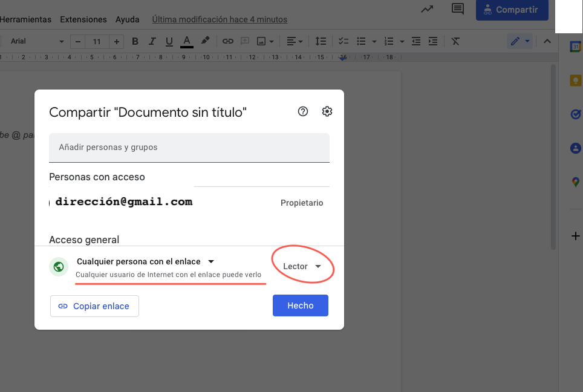The width and height of the screenshot is (583, 392).
Task: Expand the numbered list options
Action: pyautogui.click(x=402, y=42)
